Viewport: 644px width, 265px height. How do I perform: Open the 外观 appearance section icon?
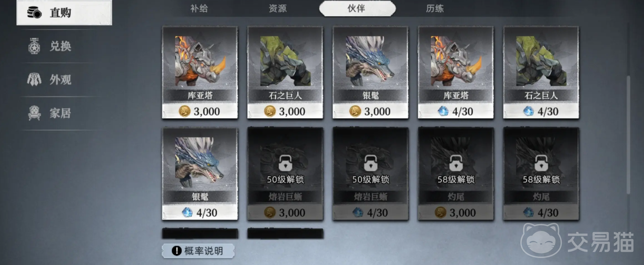34,80
